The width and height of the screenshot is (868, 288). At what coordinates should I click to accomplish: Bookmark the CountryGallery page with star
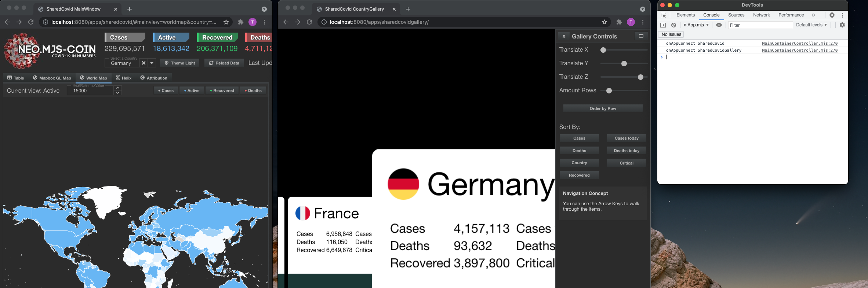(x=604, y=22)
